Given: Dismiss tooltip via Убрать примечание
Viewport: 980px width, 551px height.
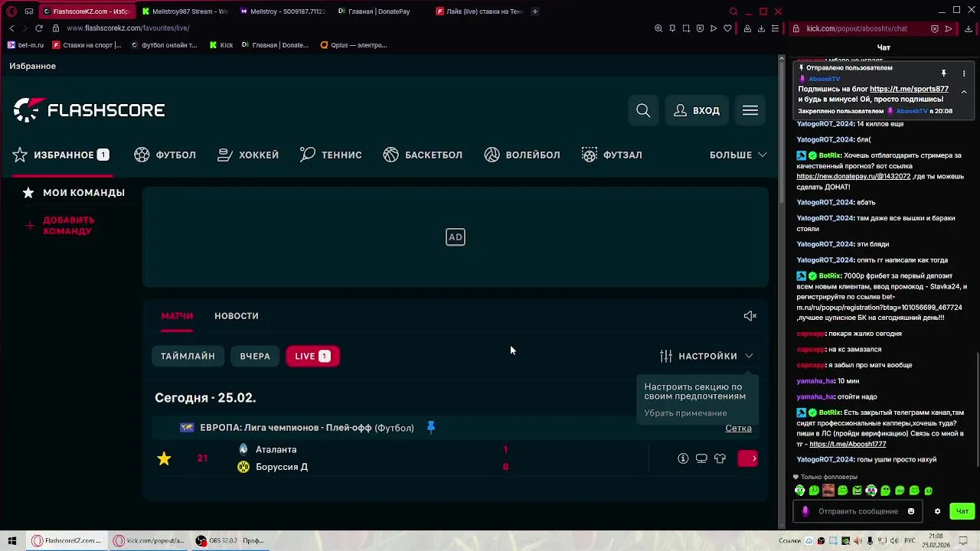Looking at the screenshot, I should [x=685, y=413].
